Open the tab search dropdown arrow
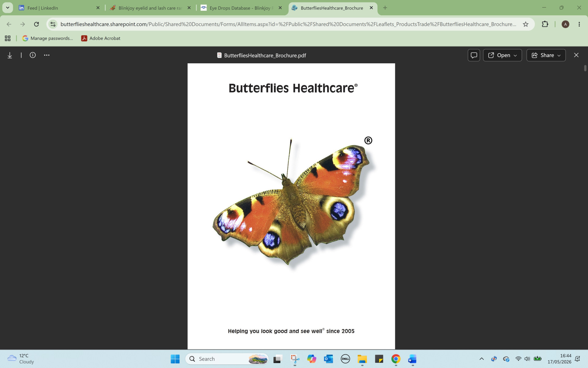This screenshot has width=588, height=368. tap(8, 8)
